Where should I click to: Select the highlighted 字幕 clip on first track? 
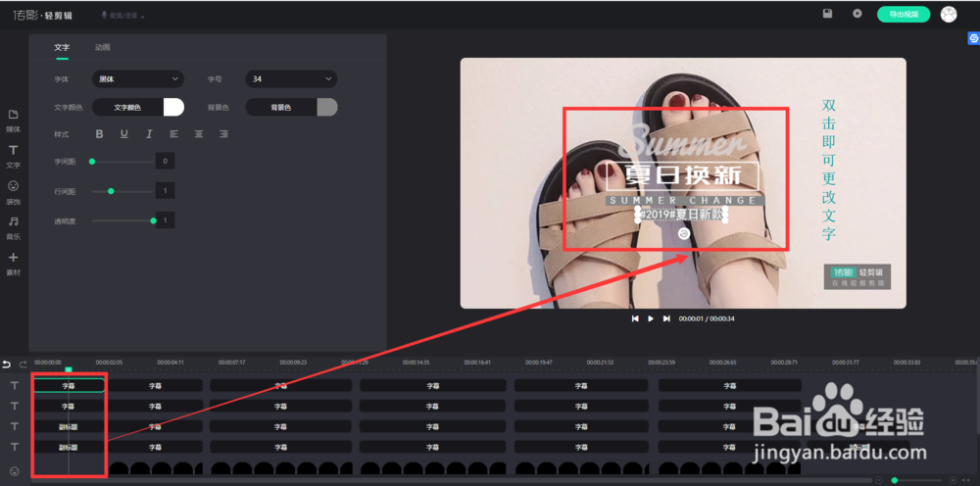(x=69, y=386)
